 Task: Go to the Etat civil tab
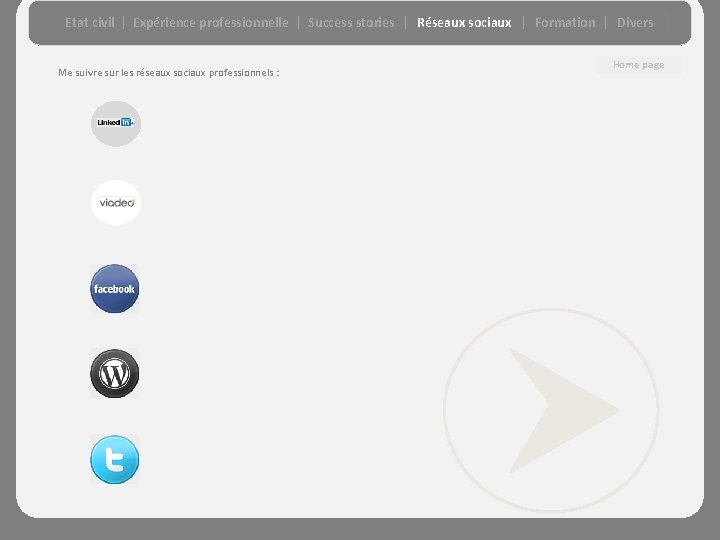point(90,22)
